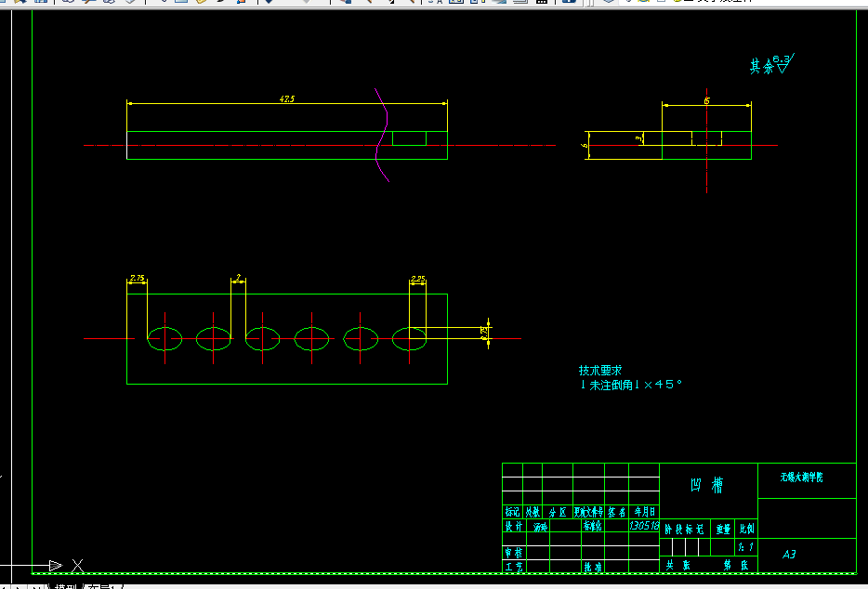Screen dimensions: 868x589
Task: Click the 标记 title block cell
Action: click(513, 512)
